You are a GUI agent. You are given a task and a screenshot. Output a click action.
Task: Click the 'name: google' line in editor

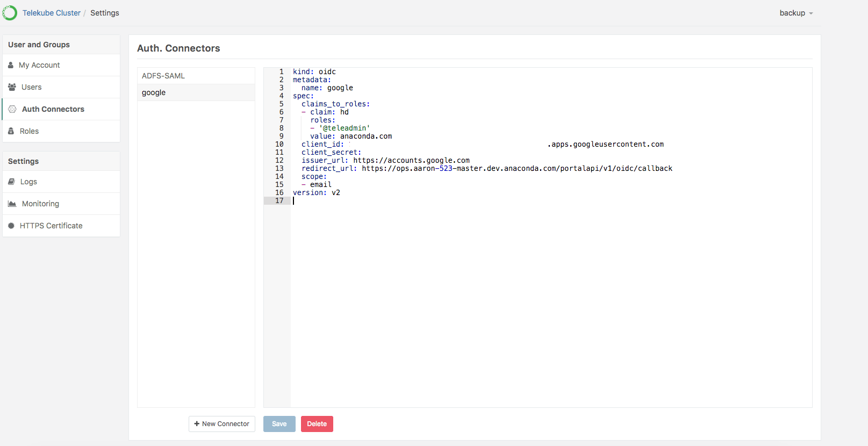pyautogui.click(x=327, y=88)
